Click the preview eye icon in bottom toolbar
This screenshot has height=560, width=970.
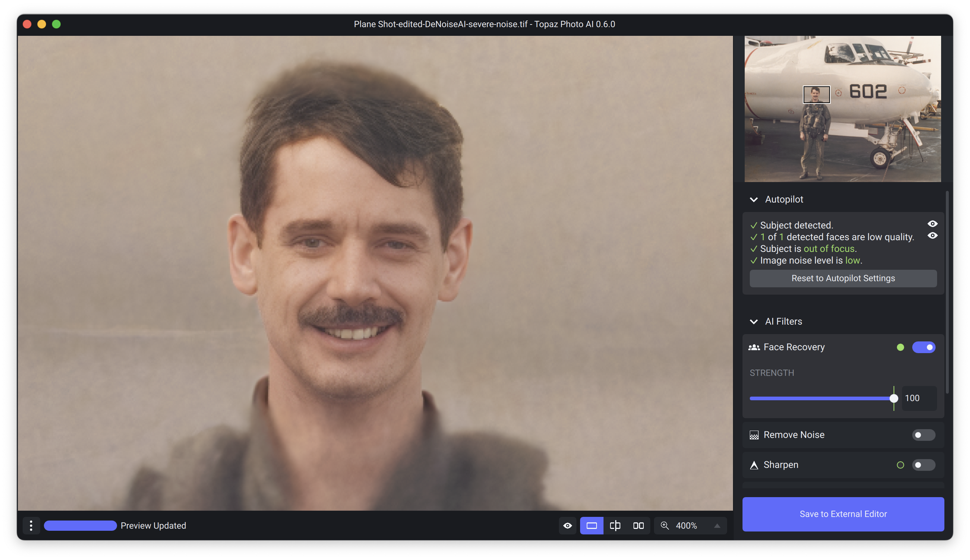click(x=568, y=525)
